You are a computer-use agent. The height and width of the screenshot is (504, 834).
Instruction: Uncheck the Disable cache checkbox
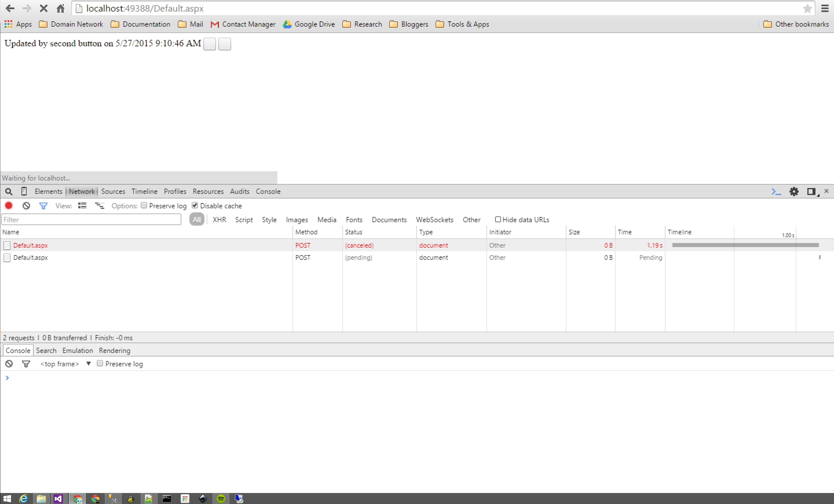click(195, 205)
